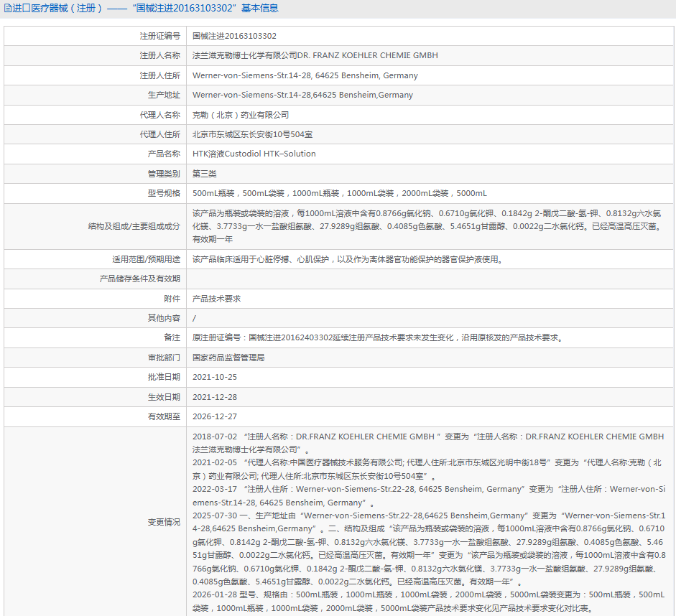The image size is (676, 616).
Task: Click the 2021-02-05 change record entry
Action: click(427, 469)
